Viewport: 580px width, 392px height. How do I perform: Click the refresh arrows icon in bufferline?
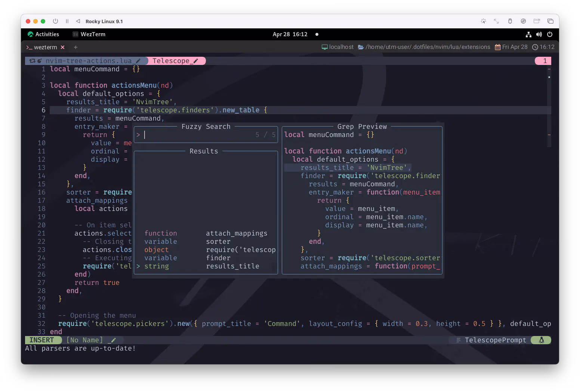tap(33, 61)
